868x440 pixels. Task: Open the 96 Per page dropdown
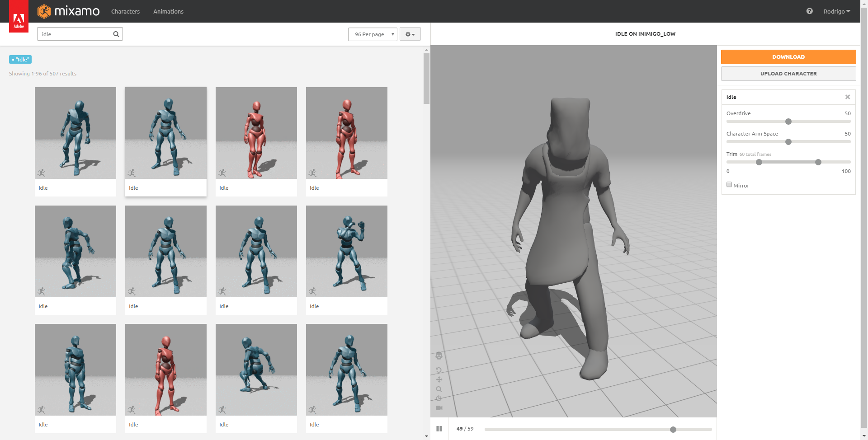point(373,34)
